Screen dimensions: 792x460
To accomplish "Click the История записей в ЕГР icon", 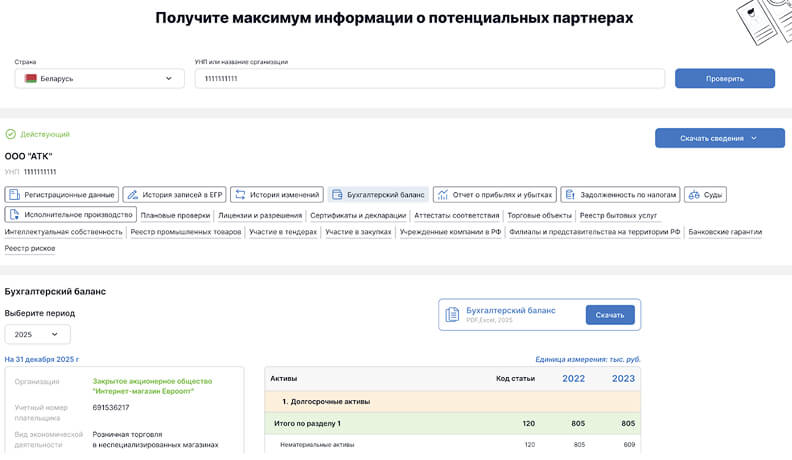I will click(x=134, y=195).
